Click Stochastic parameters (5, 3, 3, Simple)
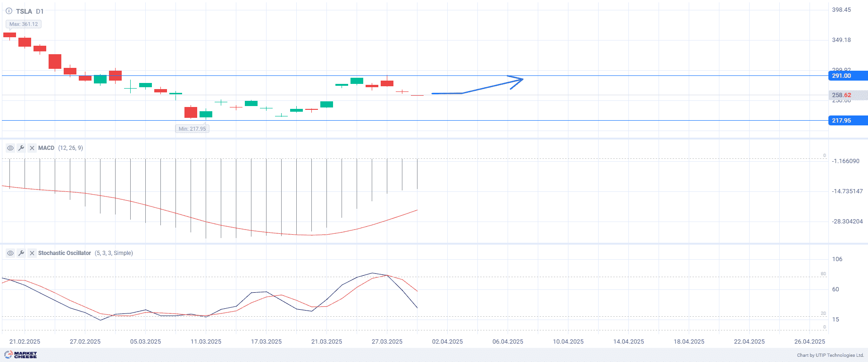The height and width of the screenshot is (362, 868). coord(114,253)
